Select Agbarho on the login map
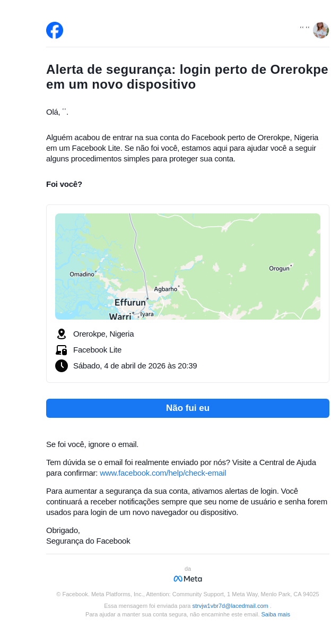Screen dimensions: 331x644 [x=165, y=289]
